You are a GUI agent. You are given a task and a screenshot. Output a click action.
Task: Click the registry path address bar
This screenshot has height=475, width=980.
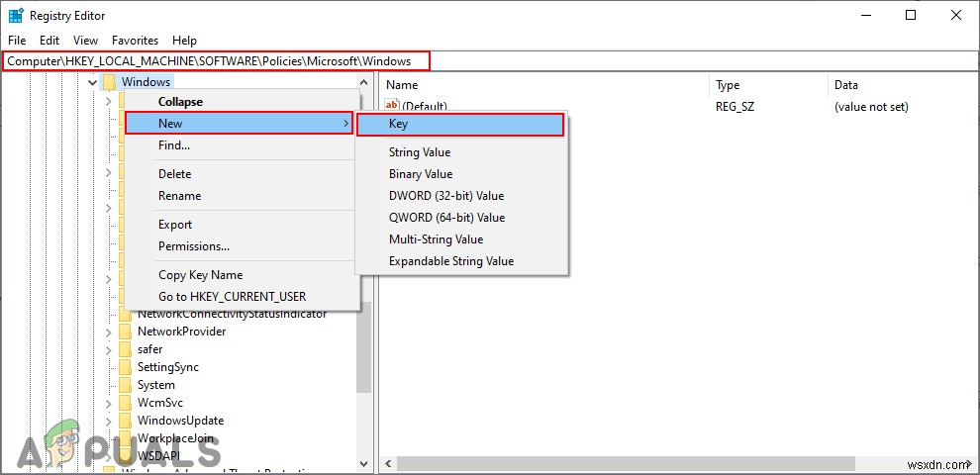[489, 61]
